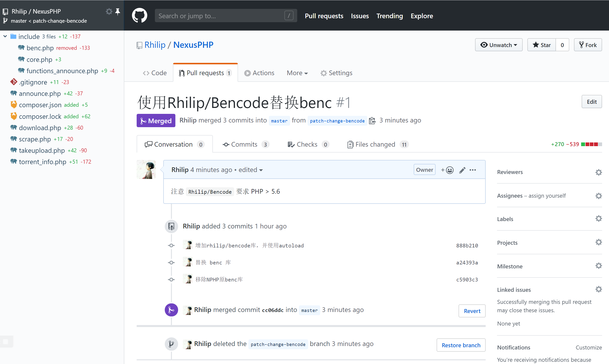Viewport: 609px width, 364px height.
Task: Open commit hash c5903c3
Action: (x=467, y=279)
